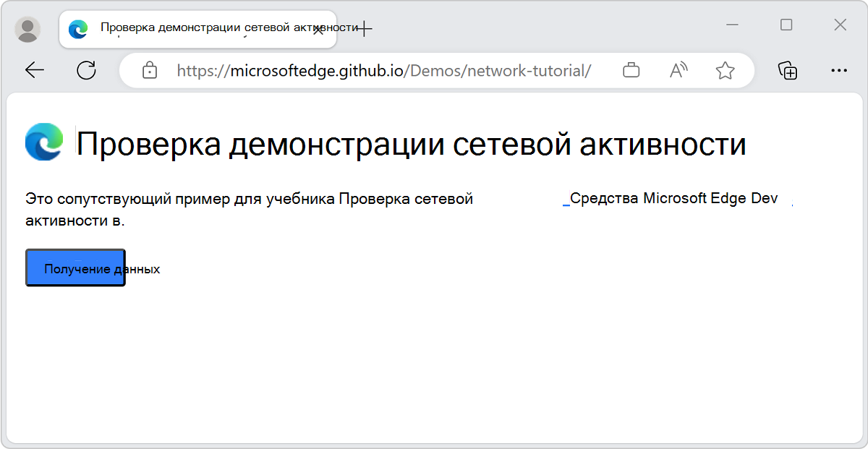Screen dimensions: 868x449
Task: Add this page to favorites
Action: [x=725, y=70]
